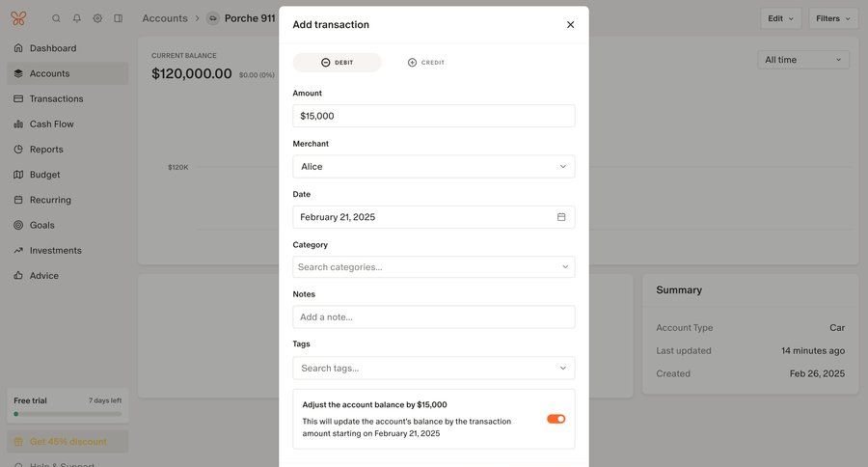
Task: Click the '7 days left' text
Action: coord(105,400)
